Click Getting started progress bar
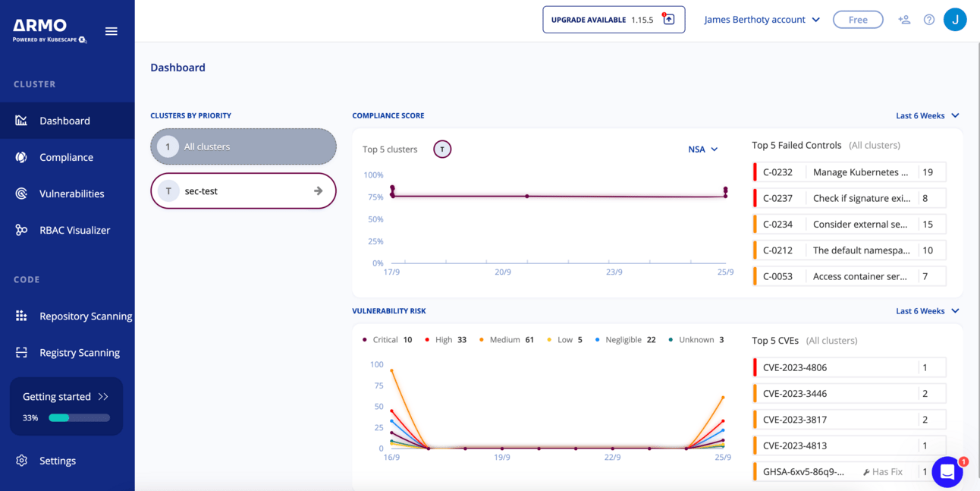 click(x=79, y=417)
